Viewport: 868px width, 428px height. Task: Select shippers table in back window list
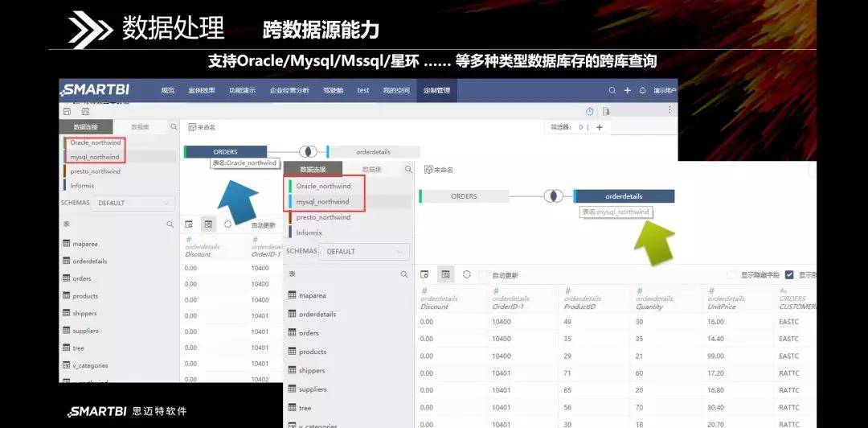click(84, 313)
